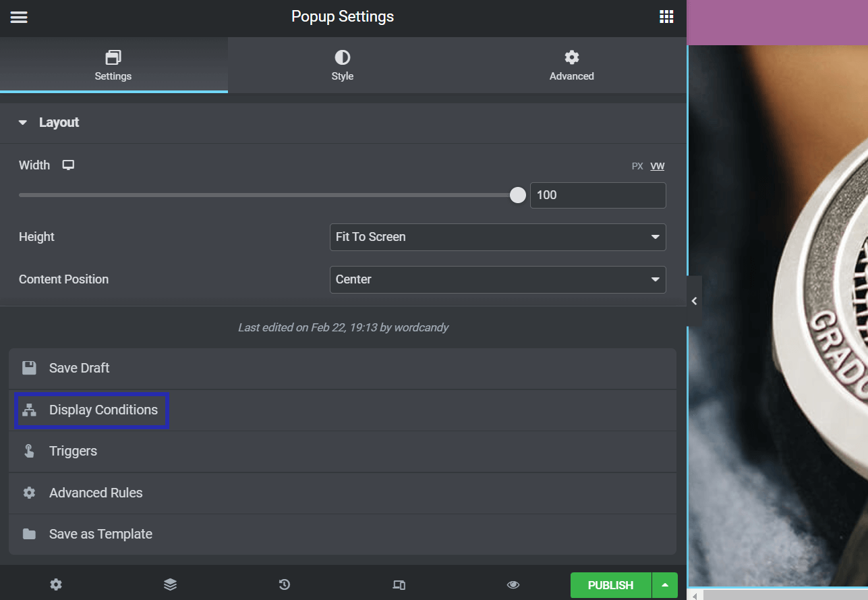Screen dimensions: 868x600
Task: Expand the Publish options arrow
Action: (665, 585)
